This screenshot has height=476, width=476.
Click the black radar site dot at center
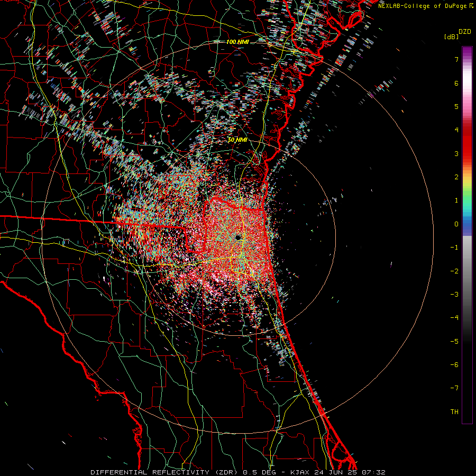[238, 237]
